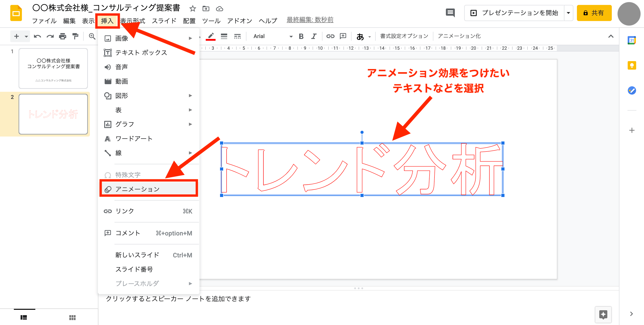Open border weight options

[x=224, y=36]
